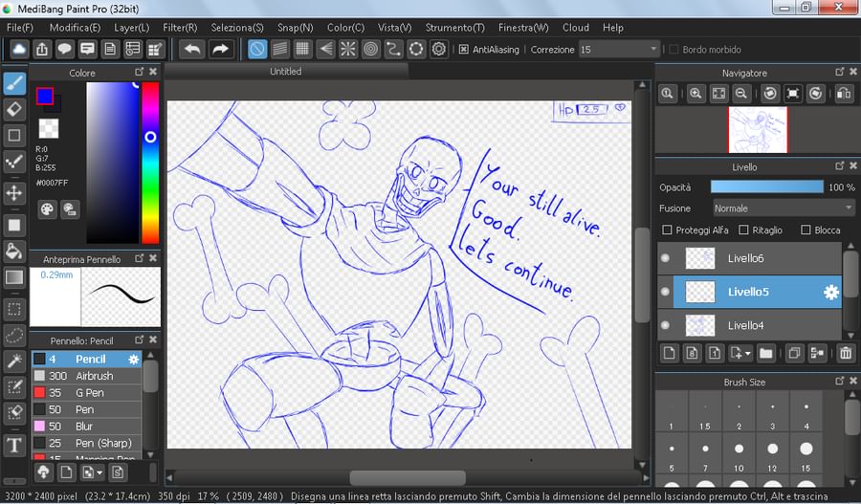Select the Pen (Sharp) brush
Screen dimensions: 861x504
pos(87,443)
